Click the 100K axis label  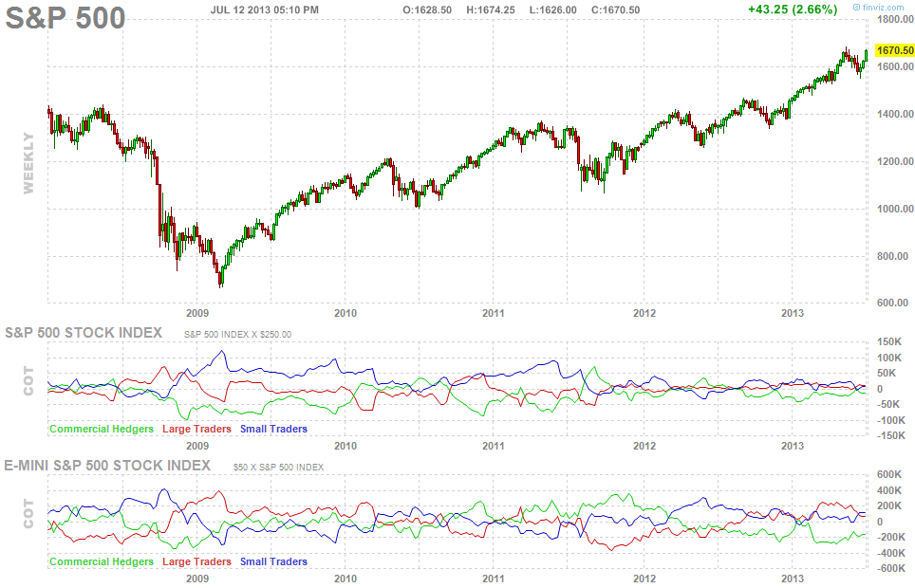tap(889, 358)
